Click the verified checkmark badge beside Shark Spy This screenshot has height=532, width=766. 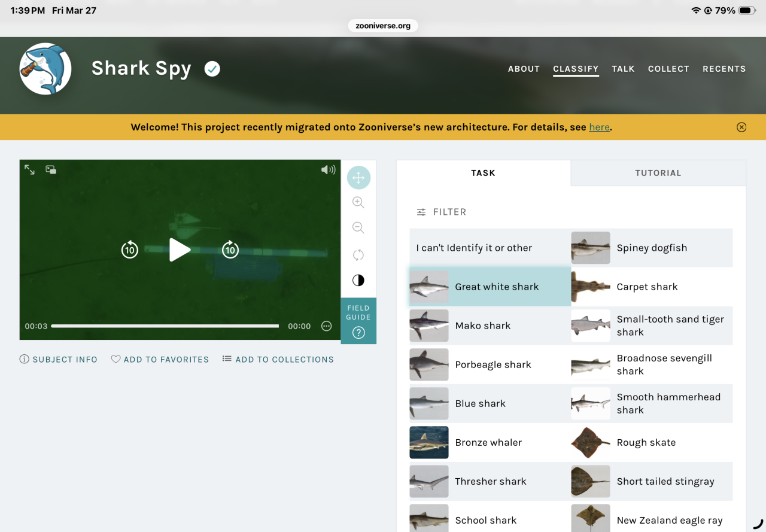click(212, 69)
